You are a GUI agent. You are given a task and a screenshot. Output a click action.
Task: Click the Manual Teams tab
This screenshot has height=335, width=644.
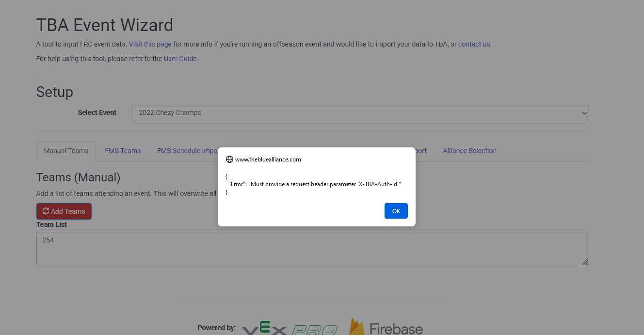[x=66, y=151]
